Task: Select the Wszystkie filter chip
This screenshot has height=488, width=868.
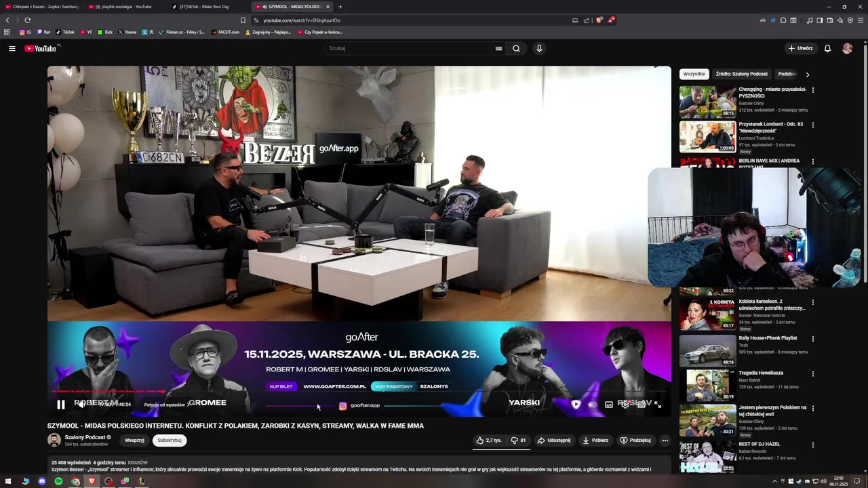Action: [x=694, y=74]
